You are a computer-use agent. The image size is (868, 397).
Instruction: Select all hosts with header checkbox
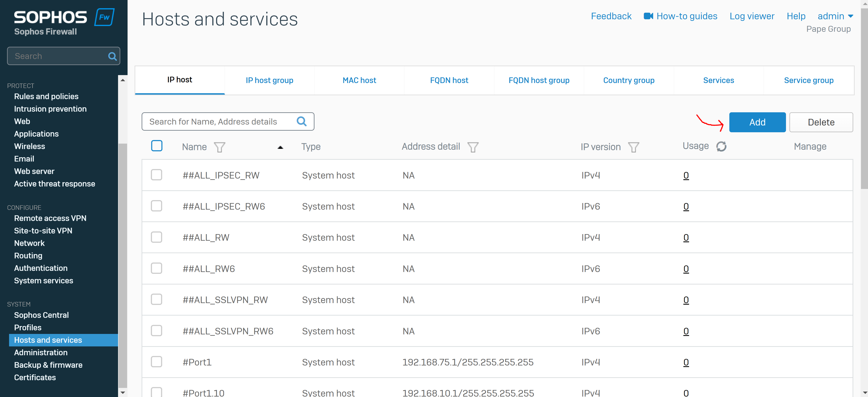click(x=157, y=146)
